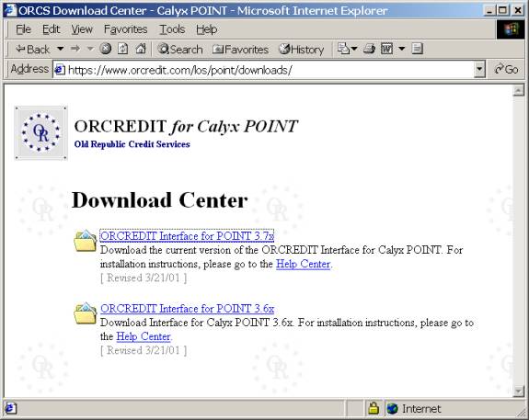529x420 pixels.
Task: Open ORCREDIT Interface for POINT 3.6x link
Action: click(188, 309)
